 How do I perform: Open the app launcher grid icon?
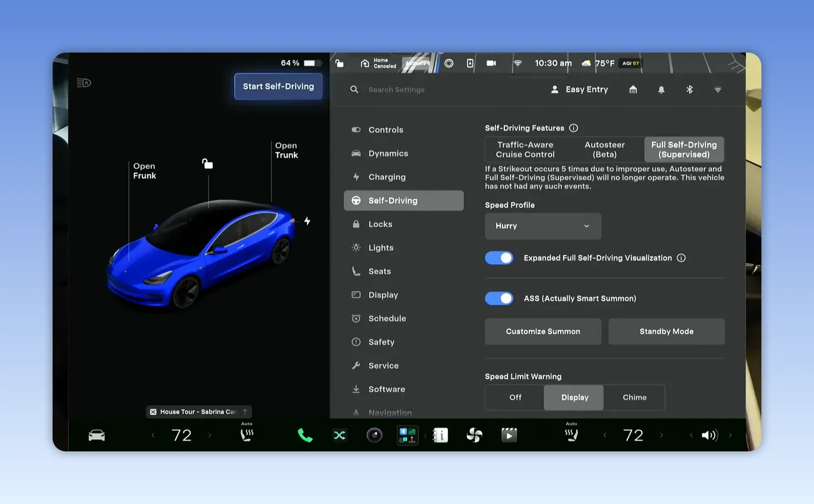click(408, 435)
